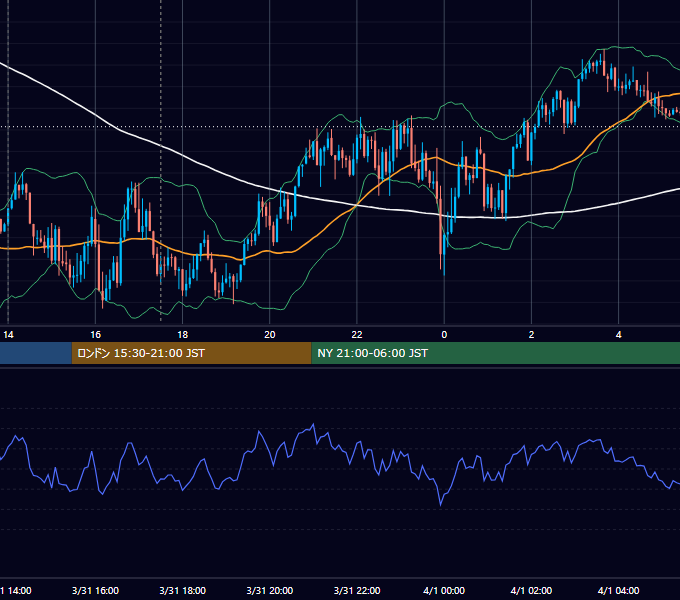This screenshot has height=600, width=680.
Task: Click the 18 hour label on upper axis
Action: point(183,335)
